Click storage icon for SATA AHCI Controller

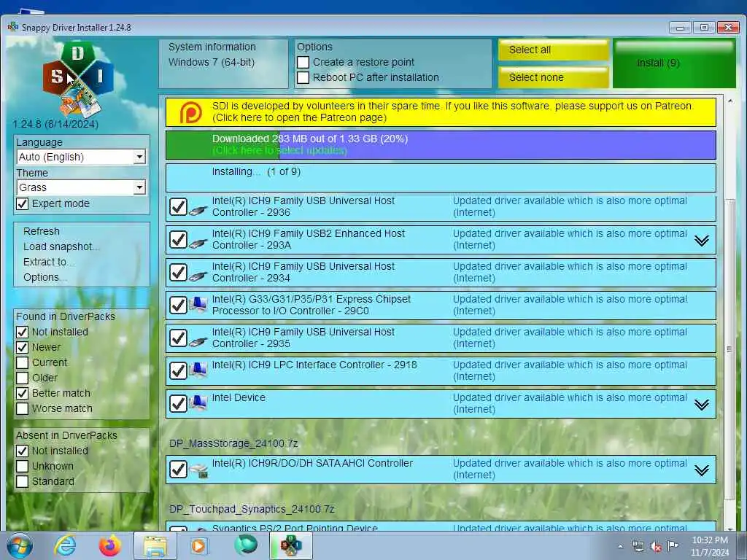tap(198, 470)
